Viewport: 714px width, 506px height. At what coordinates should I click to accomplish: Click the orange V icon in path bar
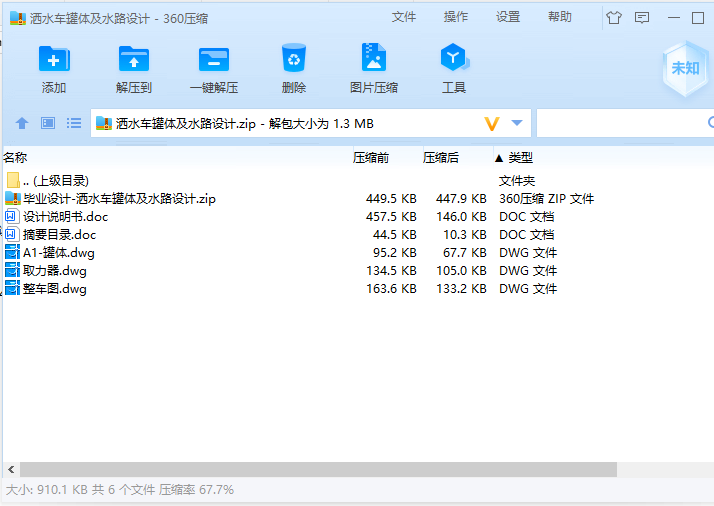point(492,123)
